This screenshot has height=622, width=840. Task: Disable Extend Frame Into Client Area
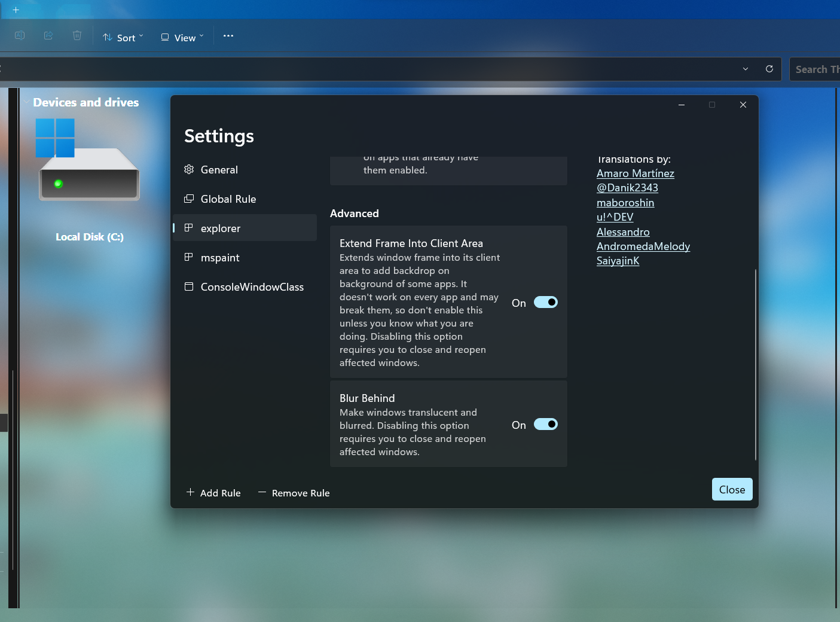545,302
